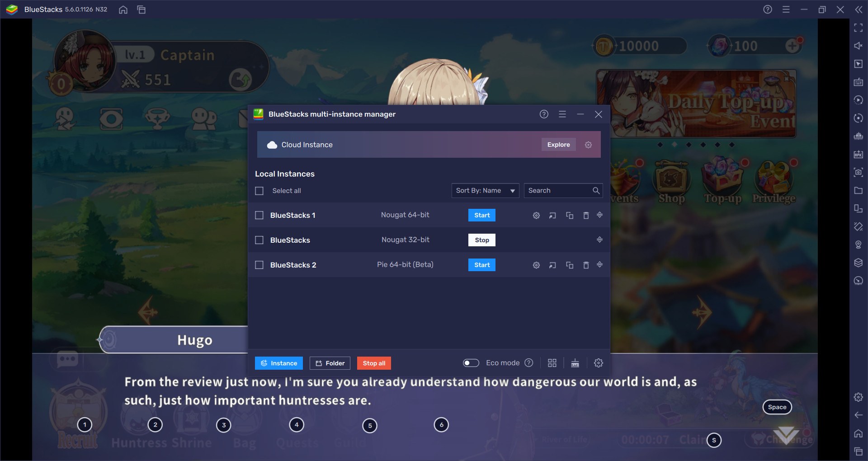
Task: Open multi-instance manager settings gear
Action: [x=599, y=363]
